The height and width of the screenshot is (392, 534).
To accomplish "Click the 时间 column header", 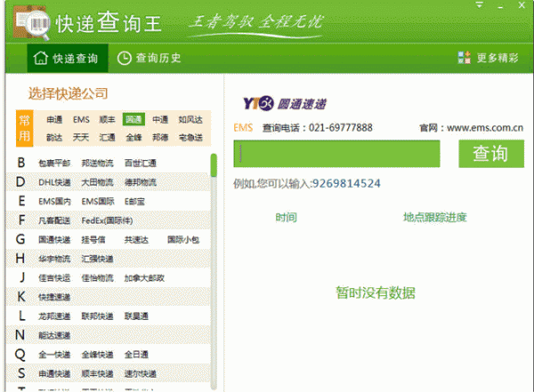I will 286,217.
